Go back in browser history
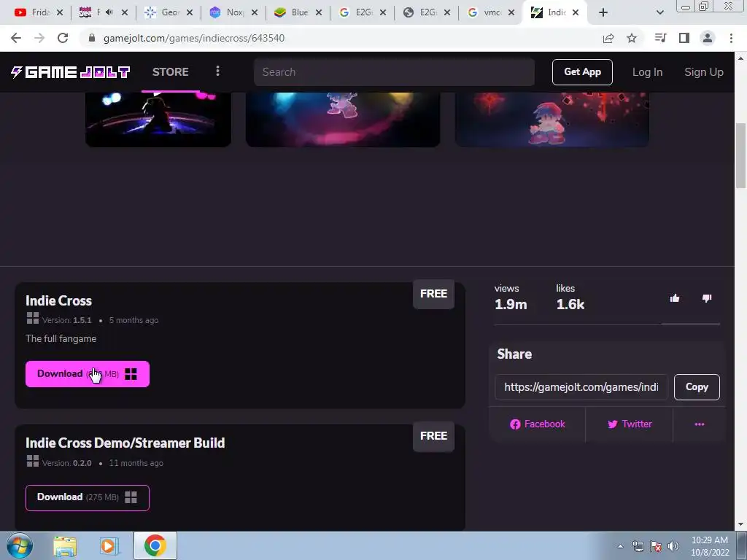This screenshot has height=560, width=747. point(16,38)
